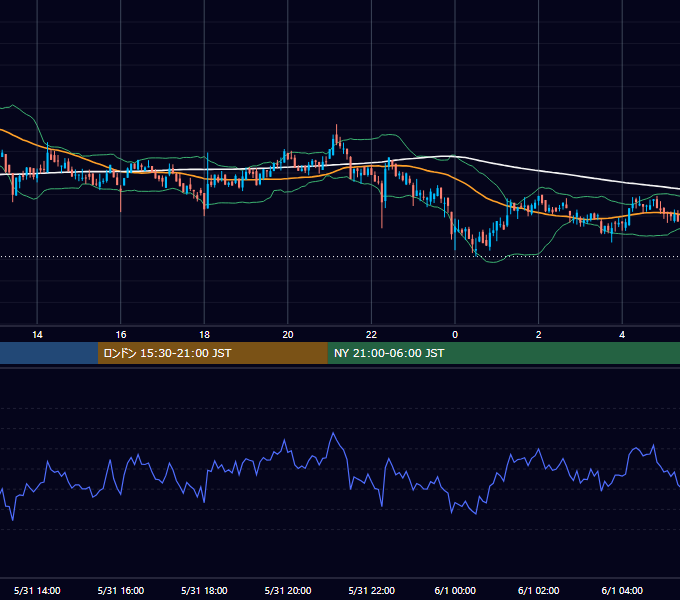Click the 14 hour label on price chart axis
This screenshot has width=680, height=600.
click(x=37, y=335)
